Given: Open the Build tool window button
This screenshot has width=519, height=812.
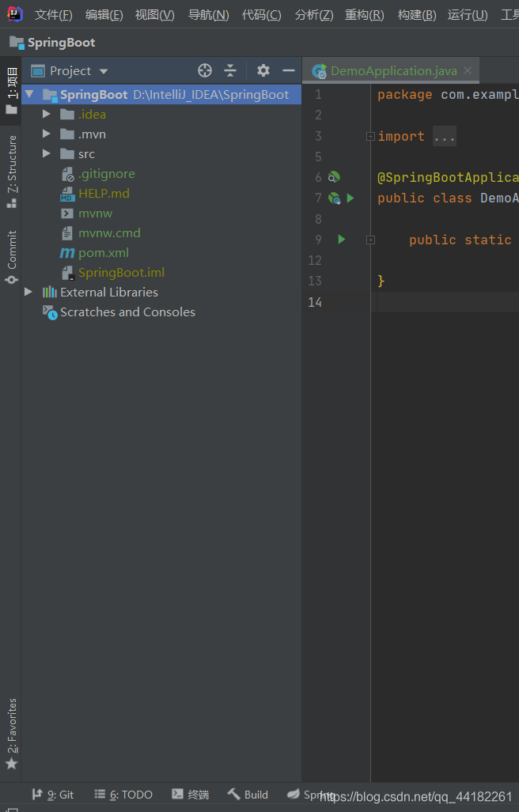Looking at the screenshot, I should click(x=248, y=795).
